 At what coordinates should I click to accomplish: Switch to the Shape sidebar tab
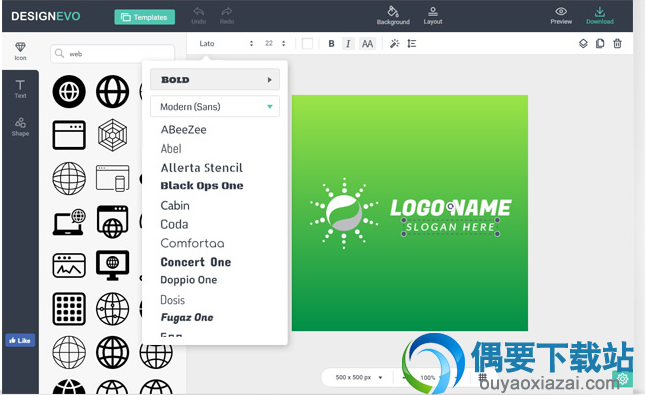click(20, 127)
